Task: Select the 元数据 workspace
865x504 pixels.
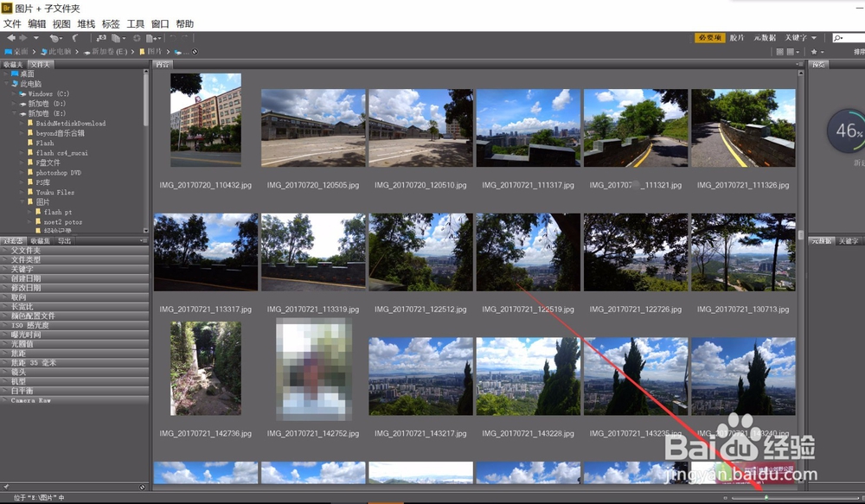Action: pos(765,38)
